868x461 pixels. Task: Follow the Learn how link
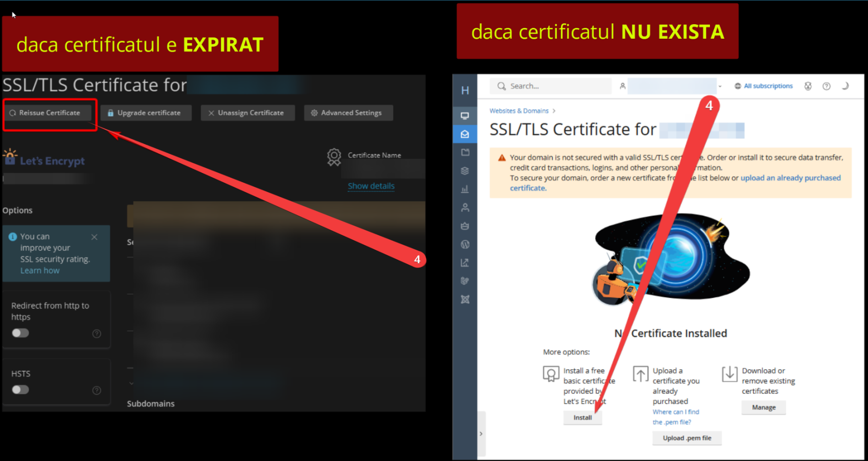click(x=40, y=271)
